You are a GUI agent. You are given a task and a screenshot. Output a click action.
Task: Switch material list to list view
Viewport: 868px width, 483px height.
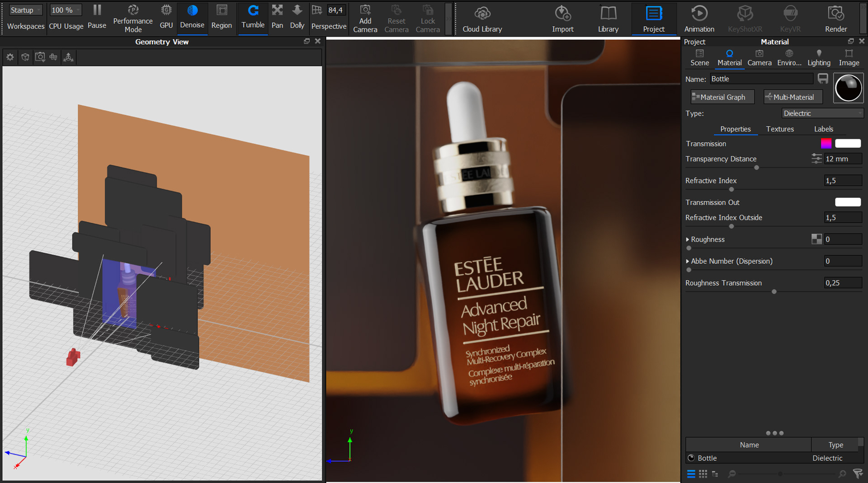point(691,474)
